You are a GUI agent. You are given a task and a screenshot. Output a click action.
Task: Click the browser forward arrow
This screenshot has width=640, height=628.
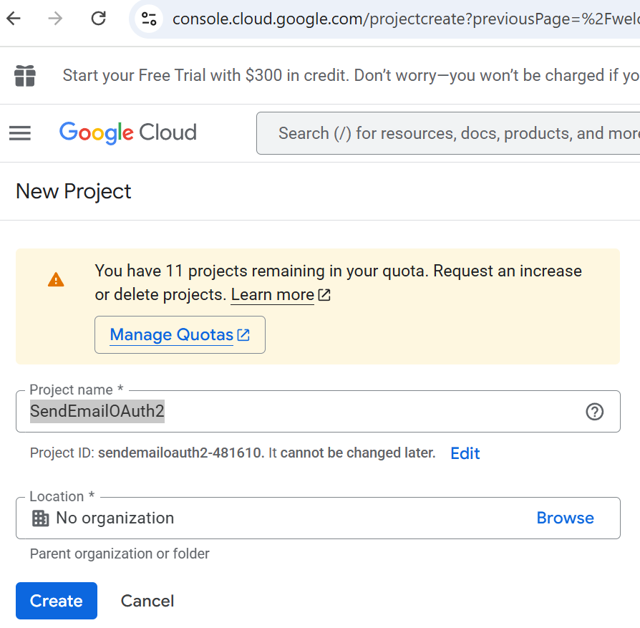click(55, 18)
